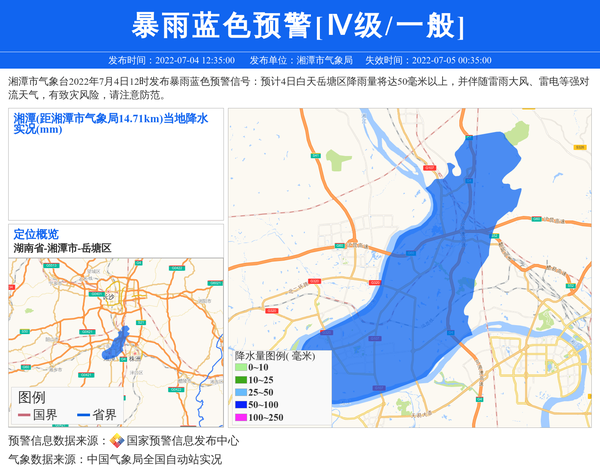This screenshot has width=600, height=471.
Task: Click 湖南省-湘潭市-岳塘区 location label
Action: coord(62,248)
